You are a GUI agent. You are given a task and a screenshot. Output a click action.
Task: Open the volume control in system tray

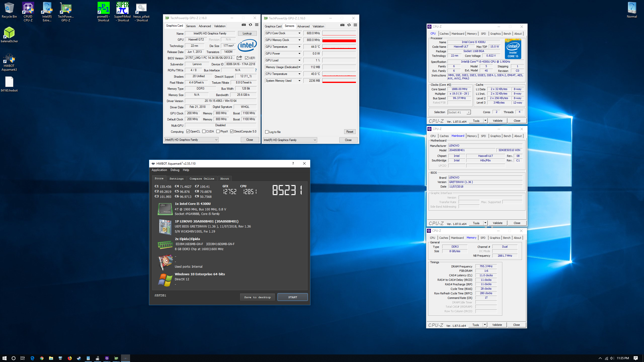pos(612,358)
